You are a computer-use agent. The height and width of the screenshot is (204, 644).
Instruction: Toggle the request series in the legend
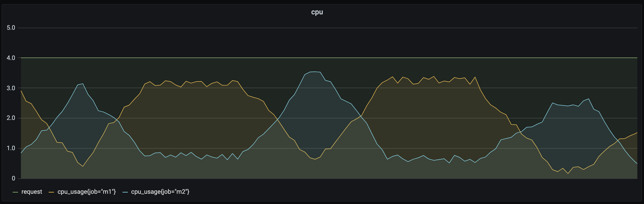32,192
